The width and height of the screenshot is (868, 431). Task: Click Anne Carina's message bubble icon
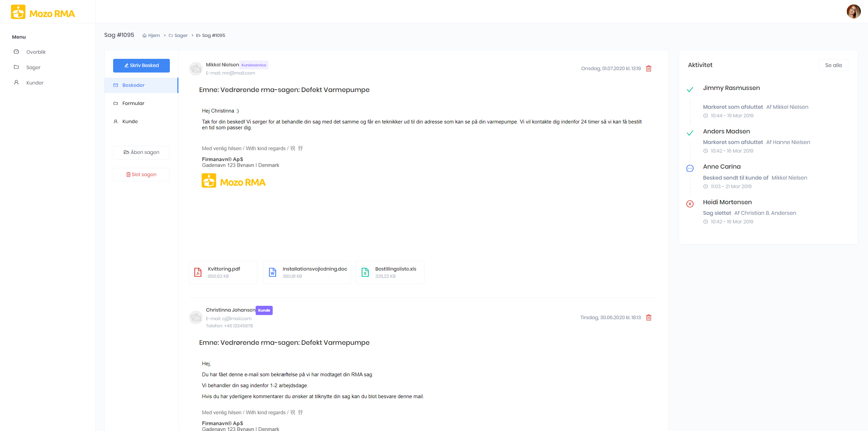pos(690,169)
